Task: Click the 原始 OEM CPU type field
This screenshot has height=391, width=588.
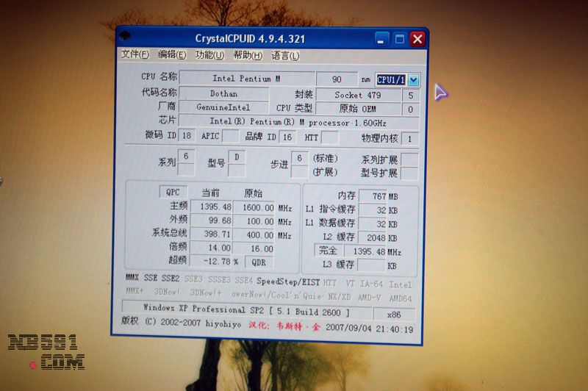Action: click(x=358, y=109)
